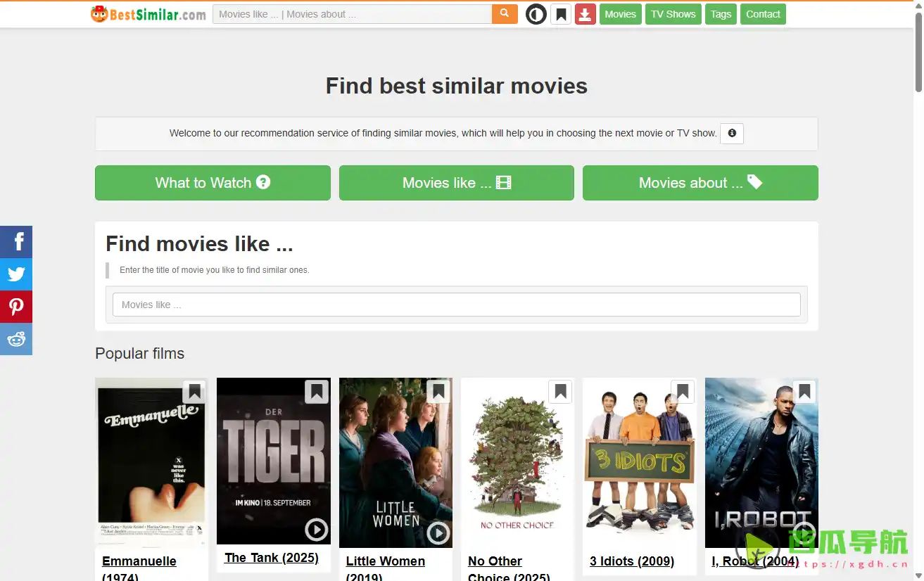This screenshot has width=924, height=581.
Task: Click the orange search magnifier icon
Action: click(504, 13)
